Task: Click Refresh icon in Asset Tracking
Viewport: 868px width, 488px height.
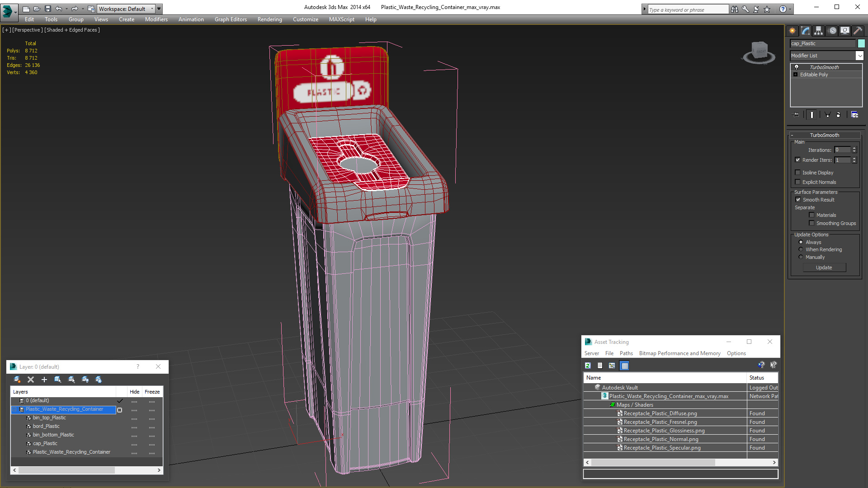Action: tap(588, 366)
